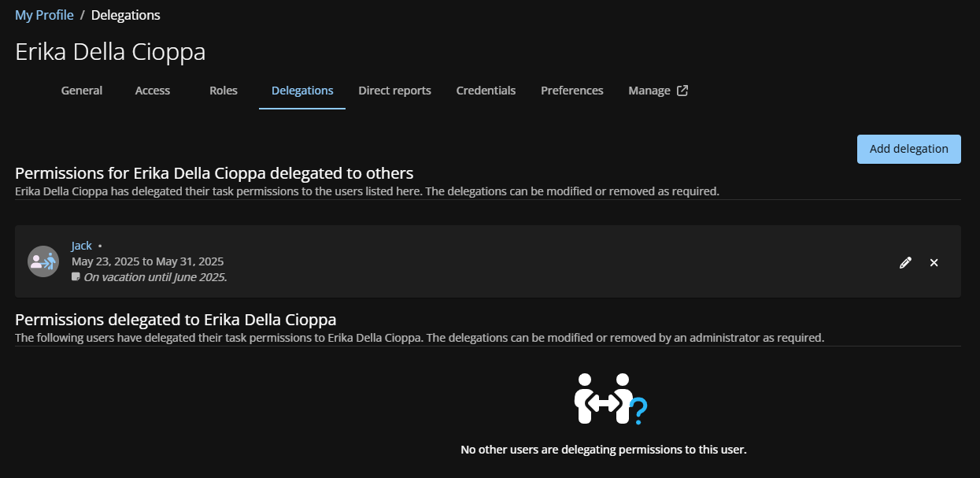The width and height of the screenshot is (980, 478).
Task: Click the 'On vacation until June 2025' note
Action: (x=155, y=277)
